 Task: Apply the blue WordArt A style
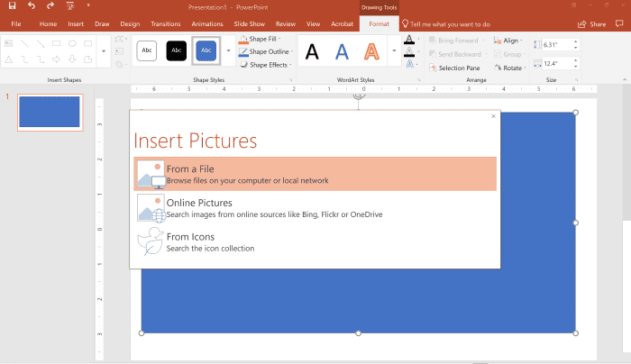[342, 51]
